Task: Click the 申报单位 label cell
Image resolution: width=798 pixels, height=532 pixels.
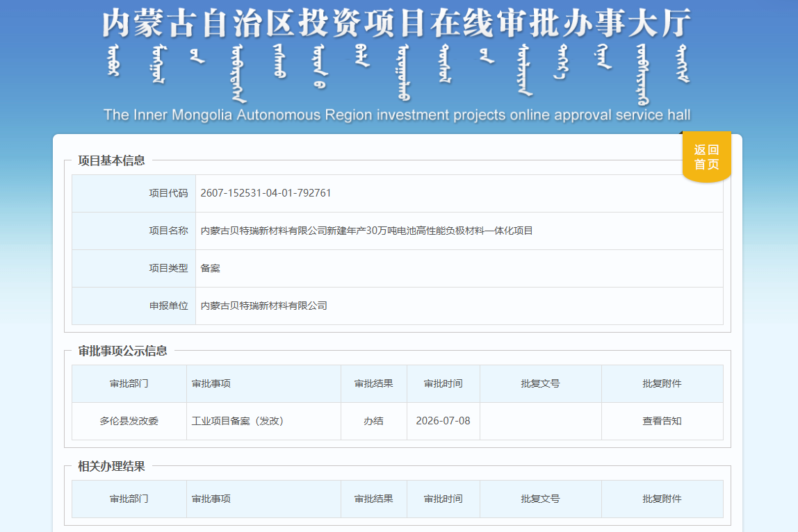Action: [134, 306]
